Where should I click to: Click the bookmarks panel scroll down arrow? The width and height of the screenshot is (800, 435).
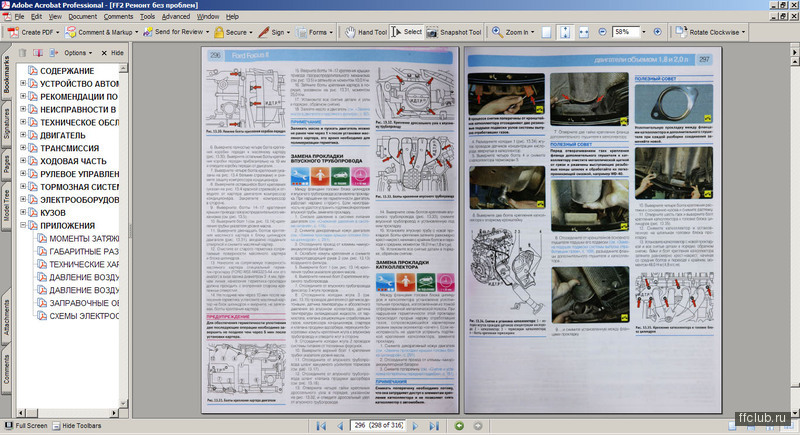coord(123,403)
